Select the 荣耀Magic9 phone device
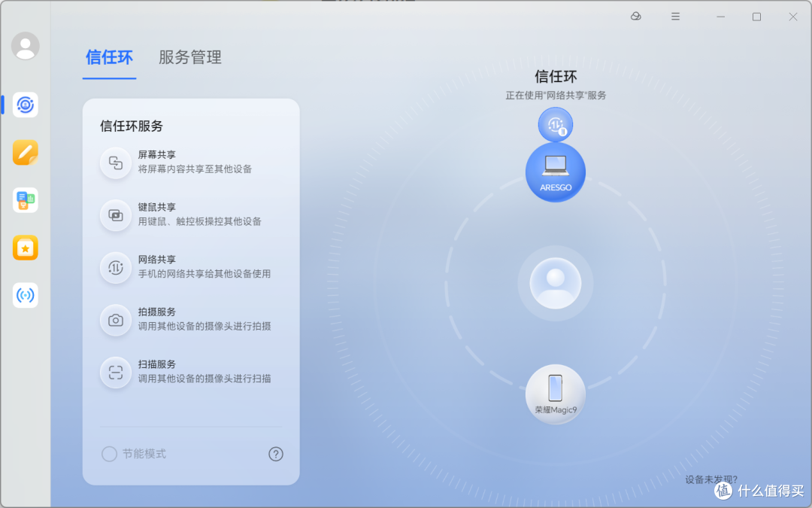The height and width of the screenshot is (508, 812). coord(556,394)
